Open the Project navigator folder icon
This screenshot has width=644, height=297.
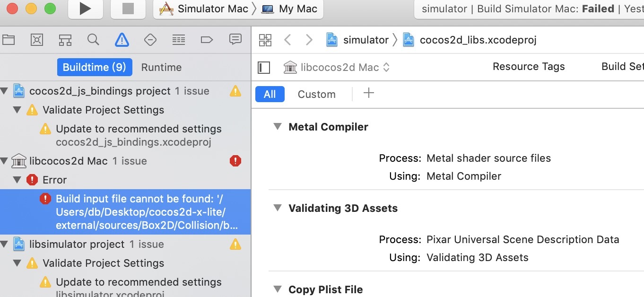tap(9, 40)
